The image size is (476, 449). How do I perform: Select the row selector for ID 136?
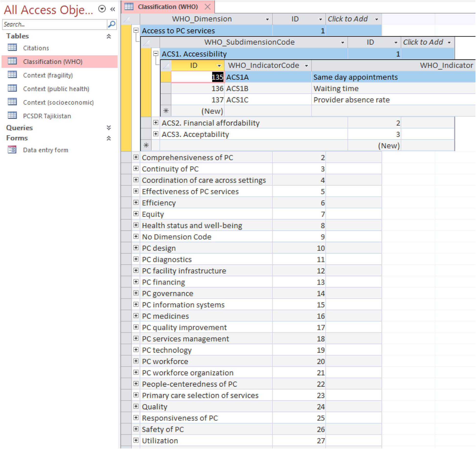click(x=166, y=88)
